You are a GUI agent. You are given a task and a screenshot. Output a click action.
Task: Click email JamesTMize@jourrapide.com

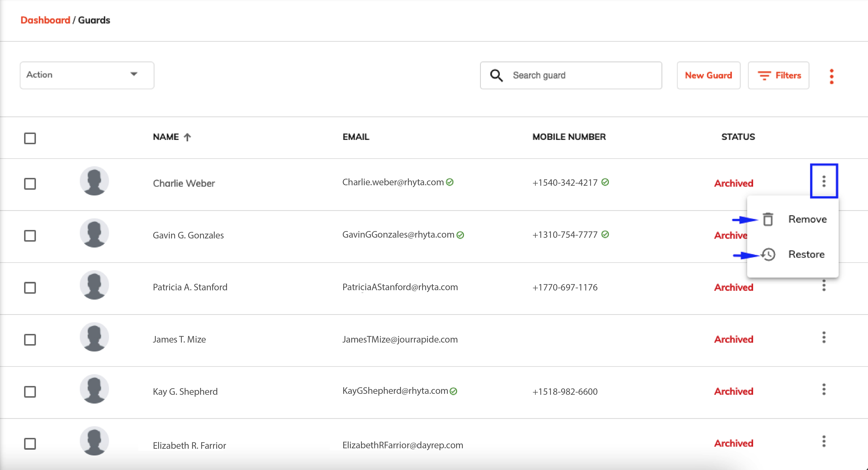tap(400, 339)
